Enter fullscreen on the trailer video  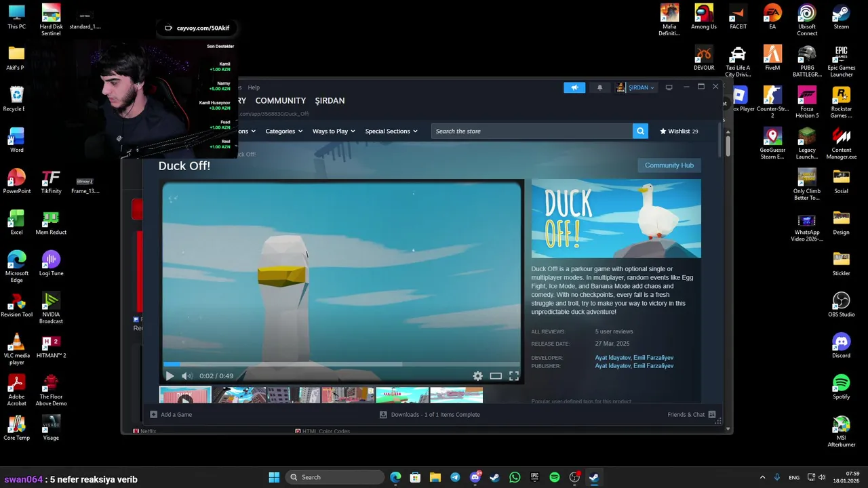tap(514, 375)
